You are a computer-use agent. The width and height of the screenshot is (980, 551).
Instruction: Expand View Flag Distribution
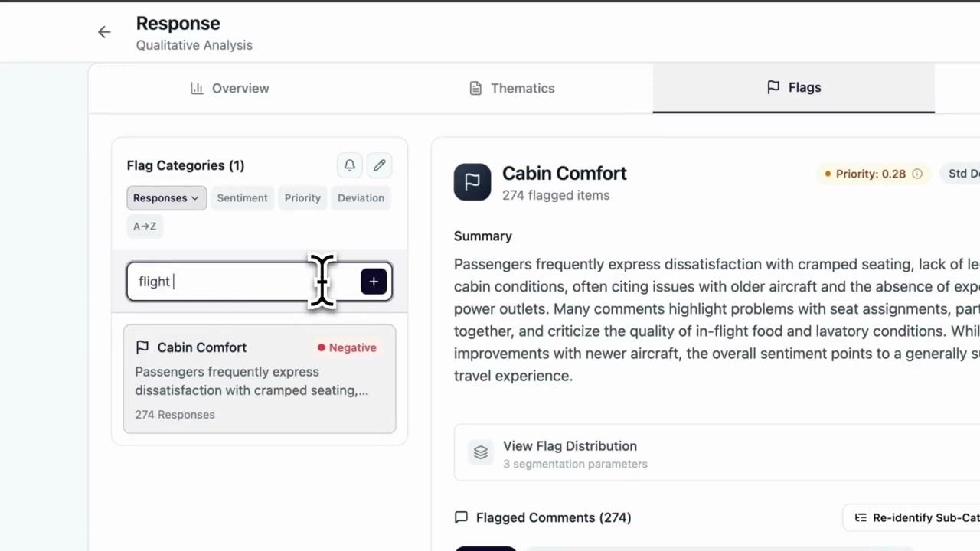(570, 446)
